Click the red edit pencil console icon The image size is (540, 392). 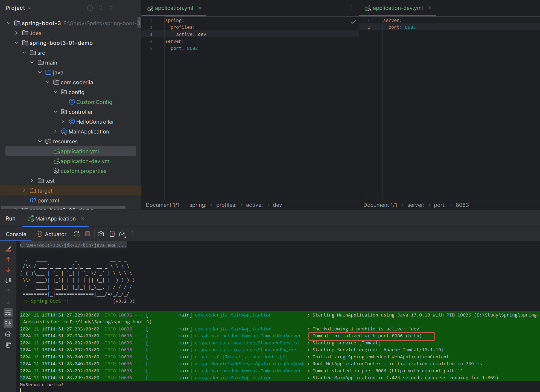8,249
